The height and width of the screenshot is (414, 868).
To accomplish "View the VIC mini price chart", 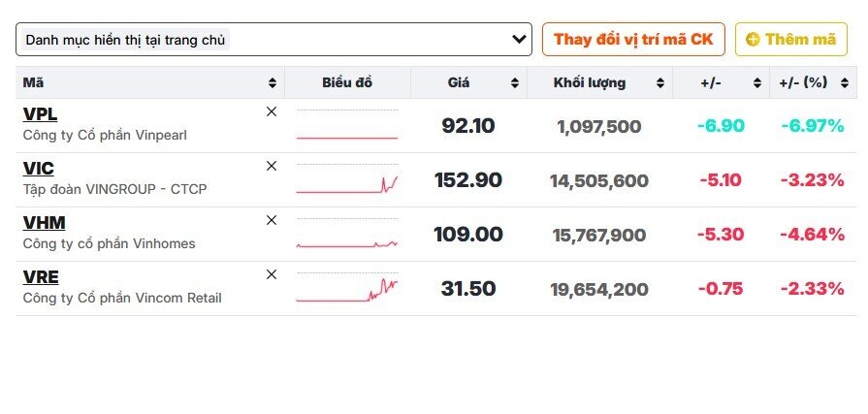I will coord(347,180).
